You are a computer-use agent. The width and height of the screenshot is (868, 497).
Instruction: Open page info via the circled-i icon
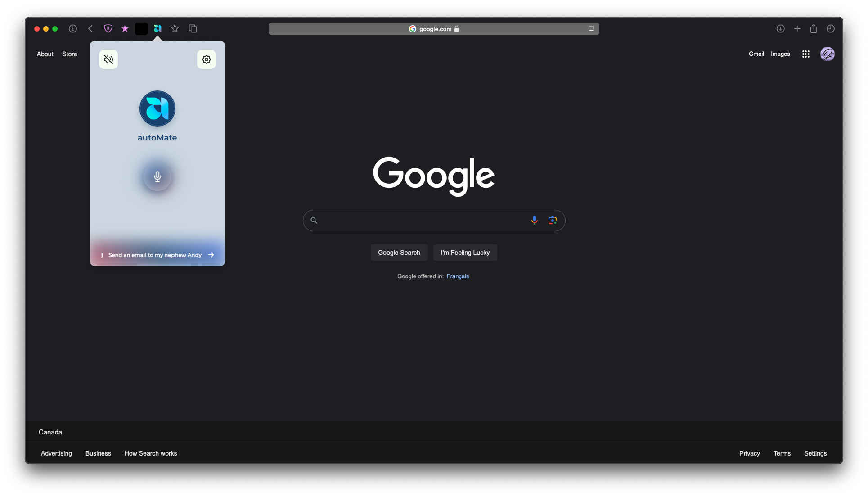click(x=72, y=28)
